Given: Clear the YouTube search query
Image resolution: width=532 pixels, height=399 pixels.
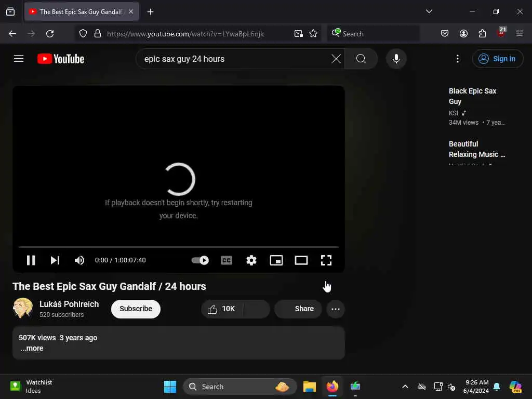Looking at the screenshot, I should [x=336, y=59].
